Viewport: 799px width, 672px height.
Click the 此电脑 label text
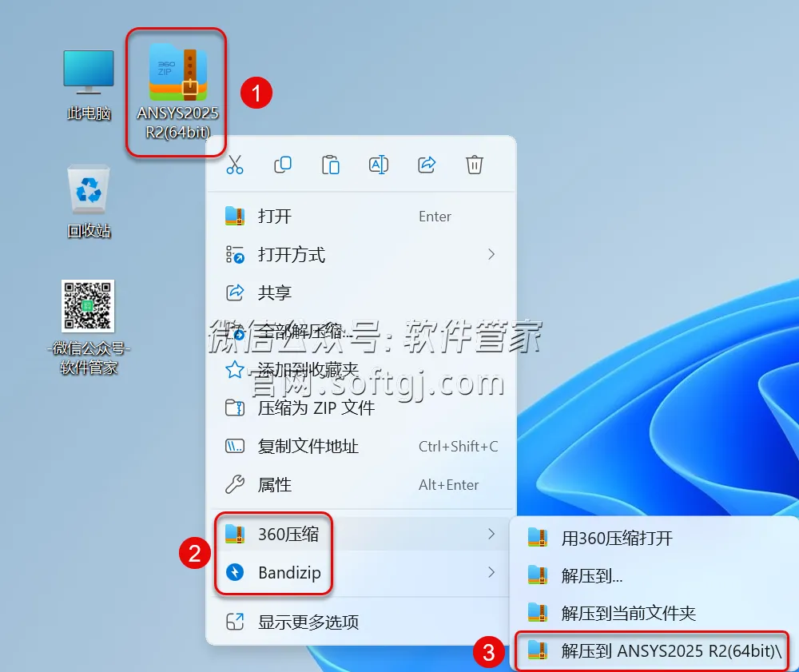tap(89, 113)
